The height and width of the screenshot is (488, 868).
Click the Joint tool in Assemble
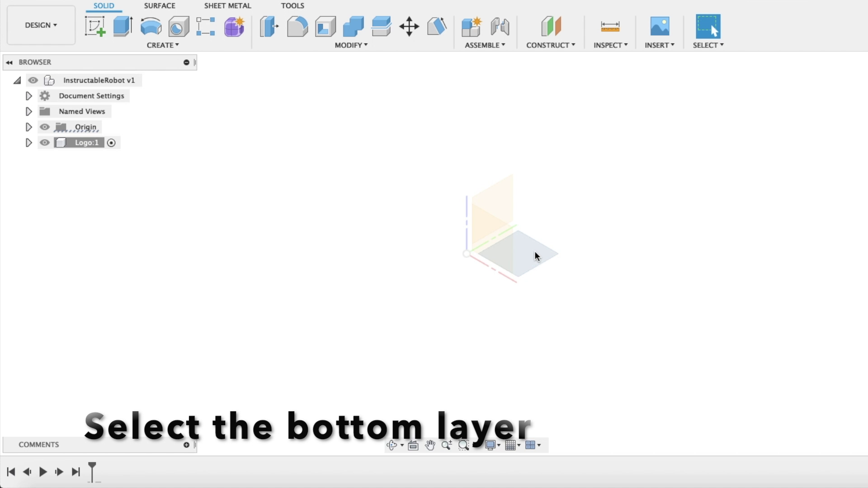pyautogui.click(x=500, y=26)
